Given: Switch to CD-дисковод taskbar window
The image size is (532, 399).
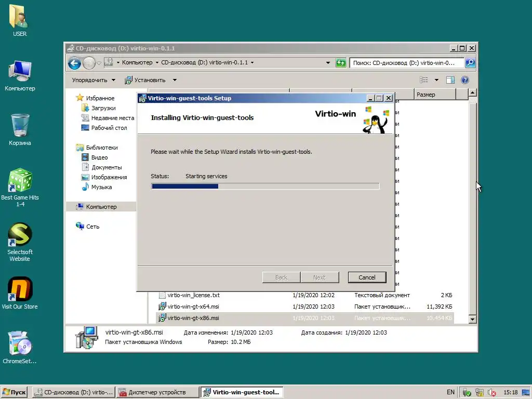Looking at the screenshot, I should [x=74, y=392].
